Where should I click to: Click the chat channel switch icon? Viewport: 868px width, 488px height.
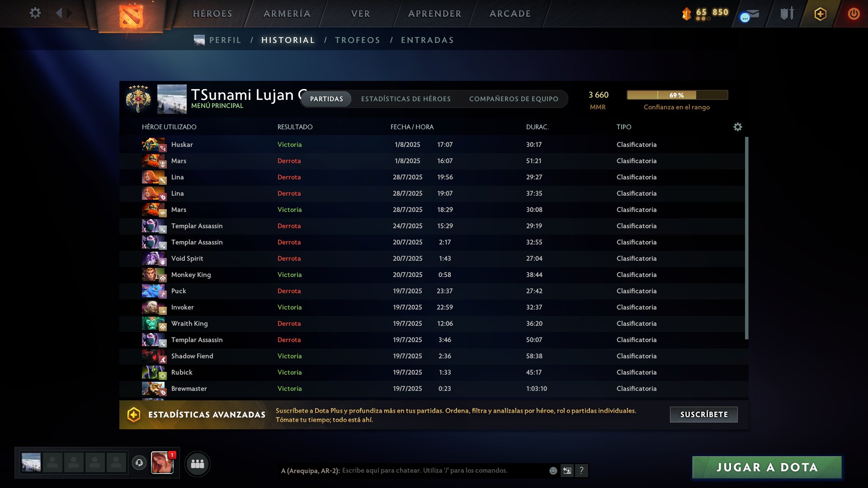click(567, 471)
